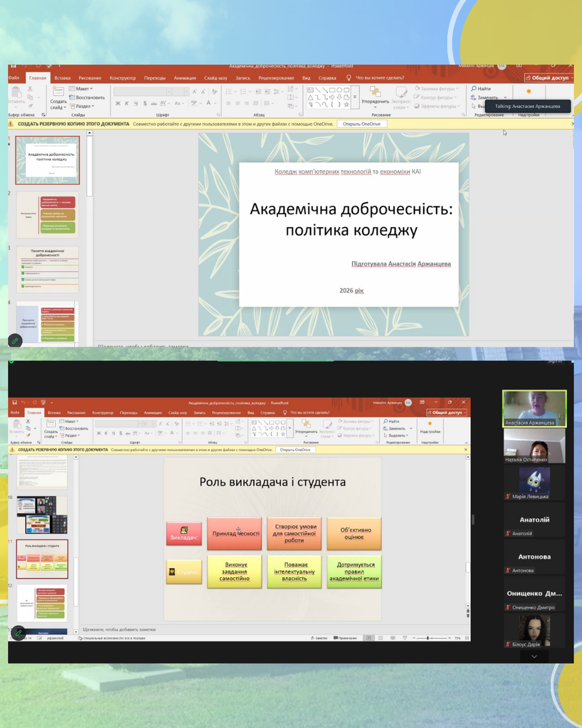
Task: Select slide 2 thumbnail in upper slide panel
Action: 47,215
